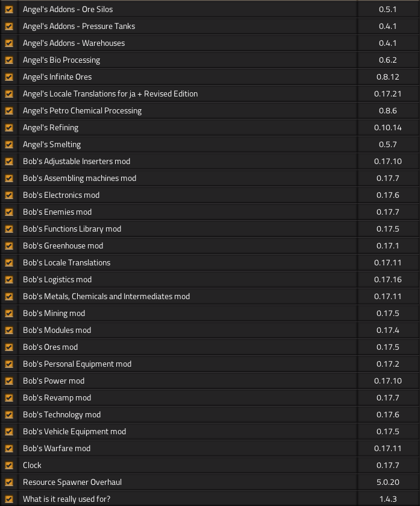This screenshot has width=420, height=506.
Task: Select Bob's Vehicle Equipment mod name
Action: (74, 431)
